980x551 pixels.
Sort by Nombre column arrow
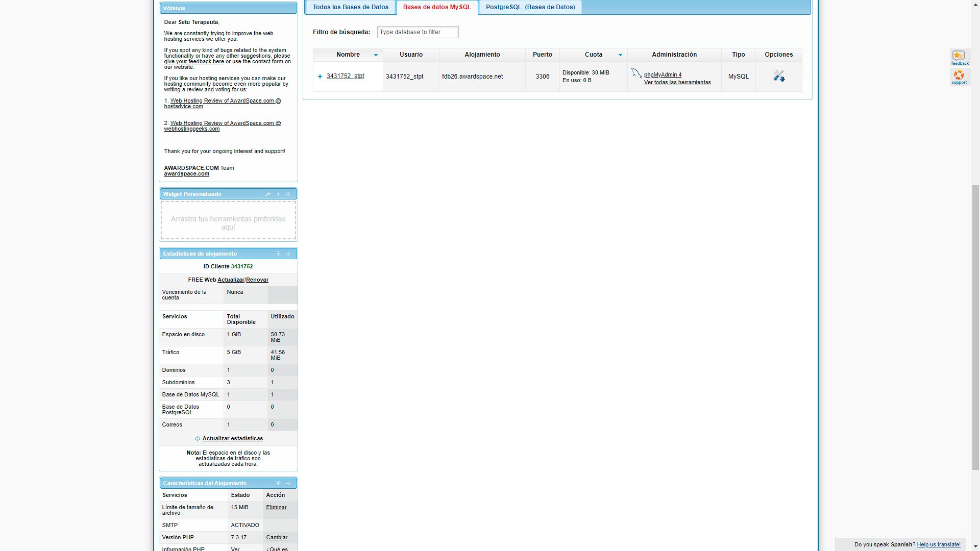coord(376,55)
